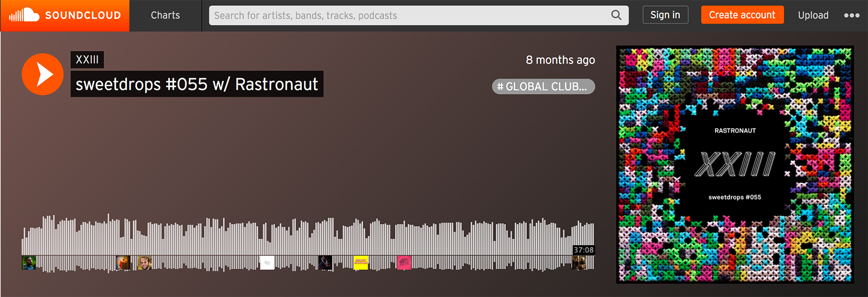This screenshot has width=868, height=297.
Task: Open the sweetdrops #055 w/ Rastronaut title
Action: [x=197, y=84]
